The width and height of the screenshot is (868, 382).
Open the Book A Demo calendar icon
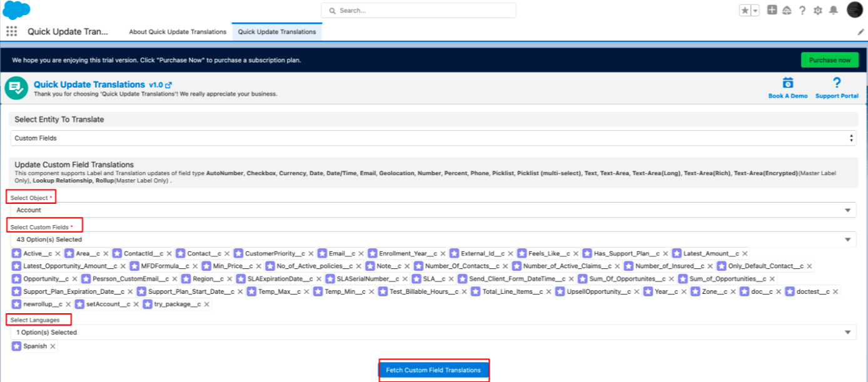tap(788, 83)
